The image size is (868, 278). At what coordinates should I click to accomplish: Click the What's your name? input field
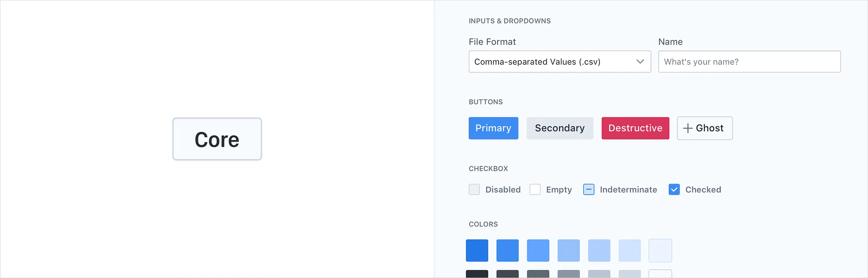[749, 62]
